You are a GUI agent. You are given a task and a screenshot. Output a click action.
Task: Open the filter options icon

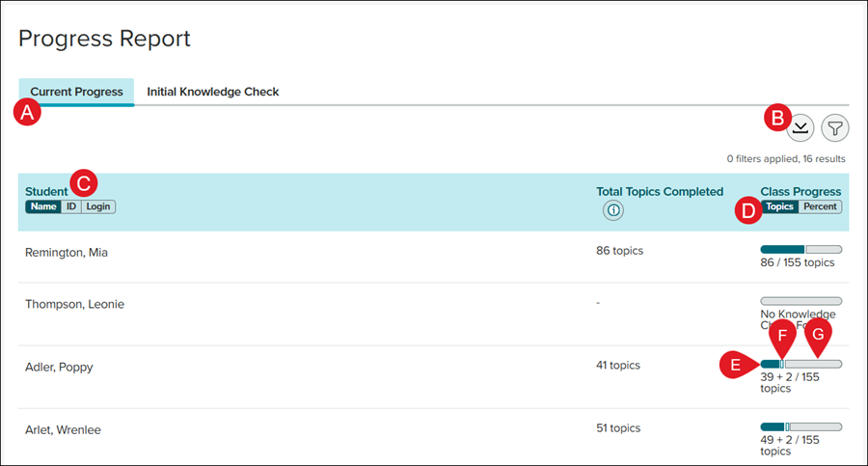click(835, 127)
